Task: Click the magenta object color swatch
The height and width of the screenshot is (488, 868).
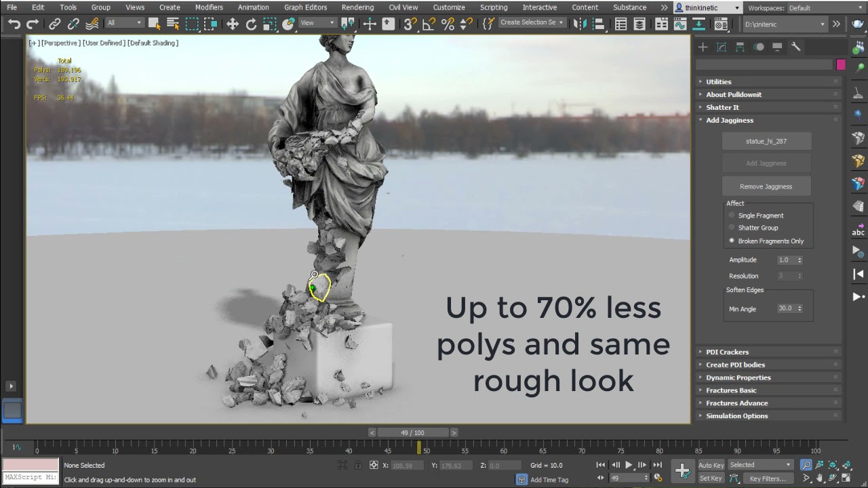Action: tap(841, 64)
